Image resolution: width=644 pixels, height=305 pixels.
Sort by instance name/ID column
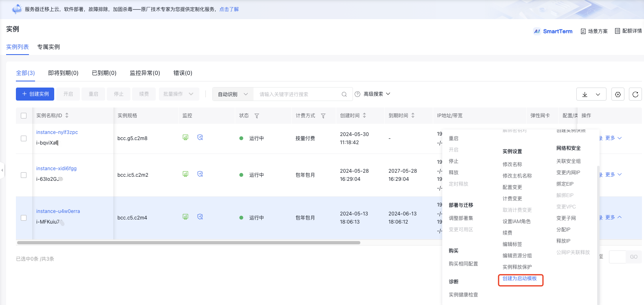pyautogui.click(x=67, y=115)
